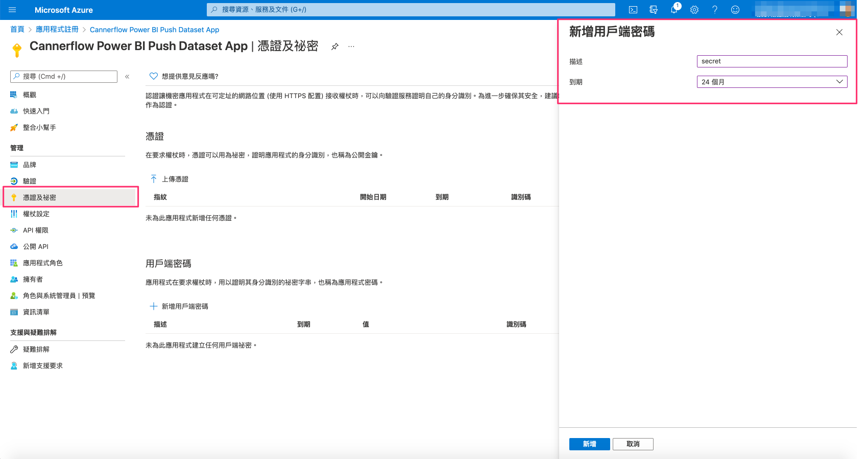Click the 應用程式註冊 breadcrumb link
The image size is (868, 459).
click(x=57, y=30)
